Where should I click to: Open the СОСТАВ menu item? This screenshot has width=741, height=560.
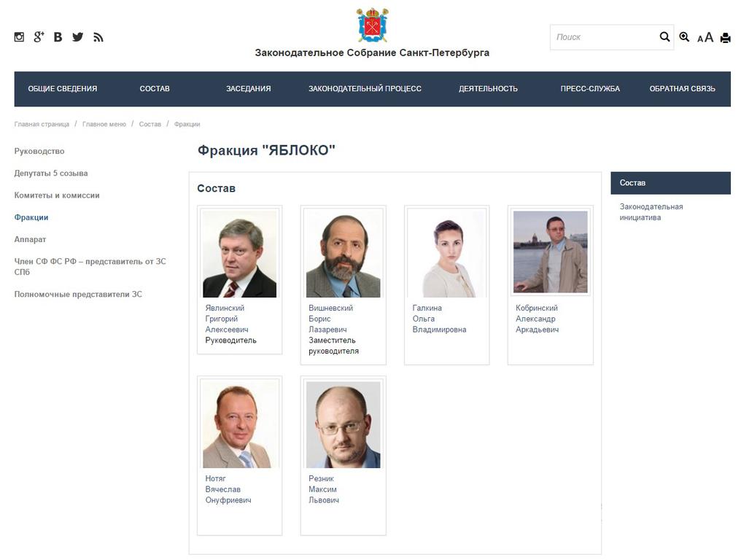coord(155,88)
